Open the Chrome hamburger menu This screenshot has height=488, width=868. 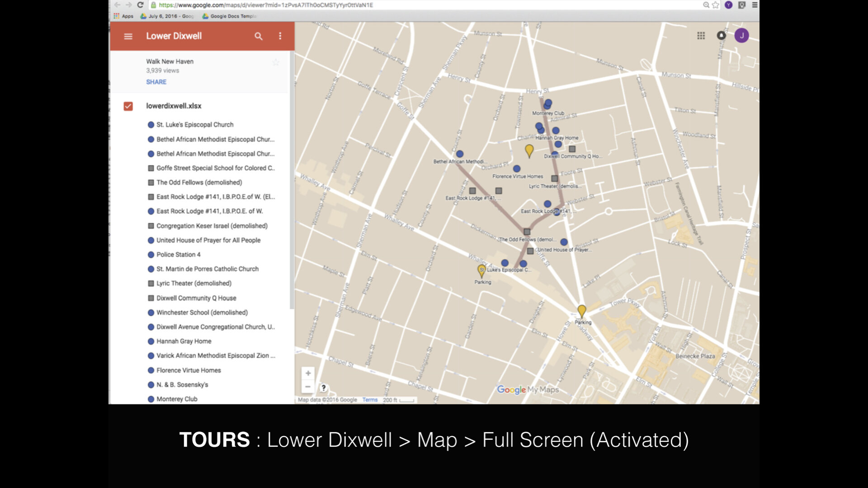point(755,5)
